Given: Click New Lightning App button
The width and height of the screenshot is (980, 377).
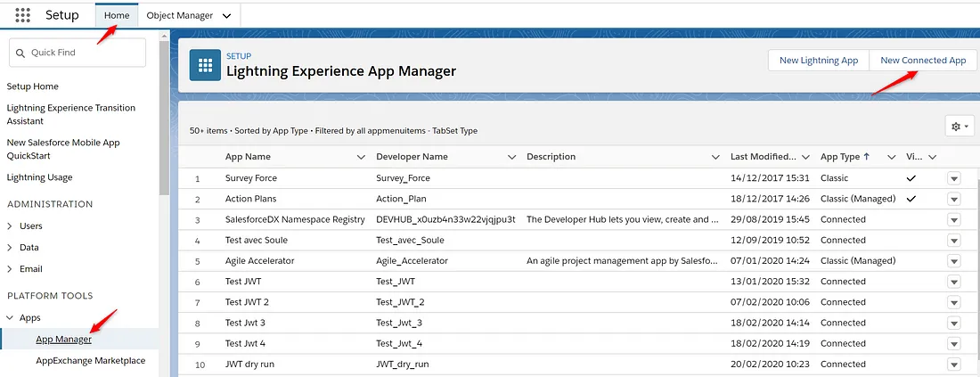Looking at the screenshot, I should pyautogui.click(x=818, y=61).
